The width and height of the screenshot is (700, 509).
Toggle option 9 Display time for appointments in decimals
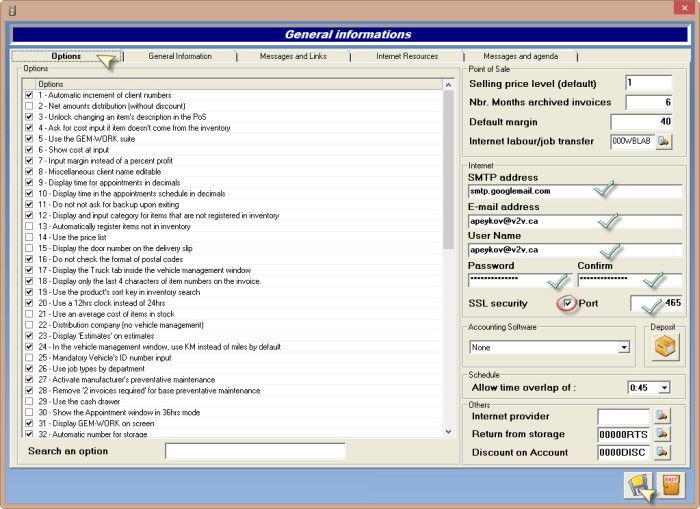click(x=29, y=183)
